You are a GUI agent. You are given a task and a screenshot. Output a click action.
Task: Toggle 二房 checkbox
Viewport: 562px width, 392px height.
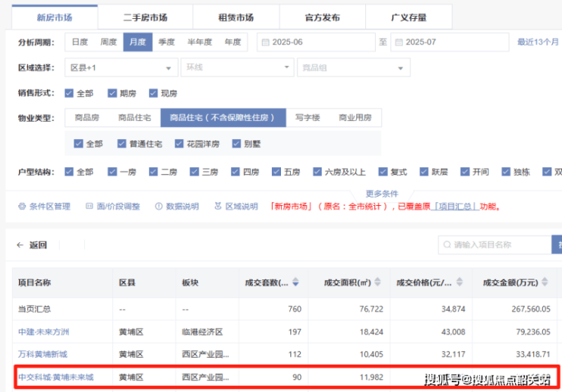(x=153, y=172)
